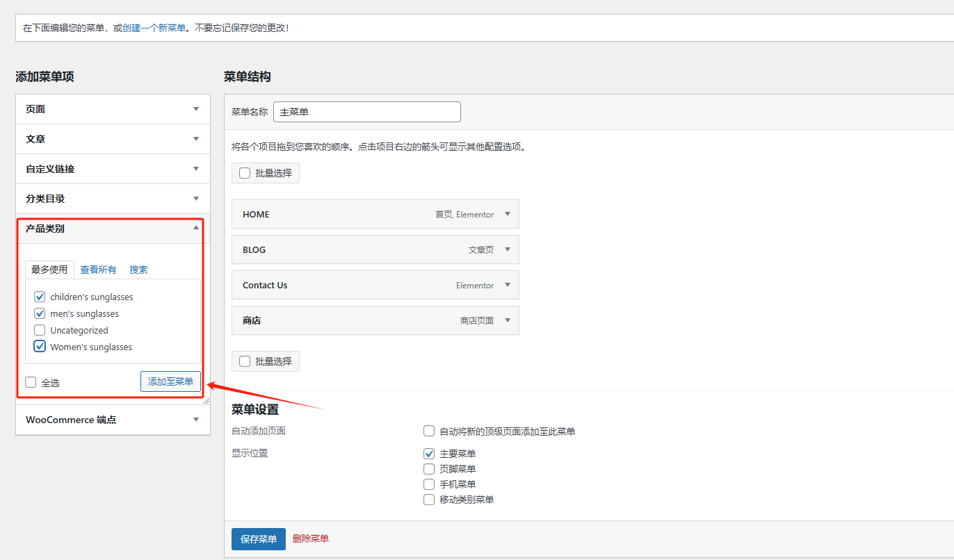Screen dimensions: 954x560
Task: Check the Uncategorized category
Action: [40, 329]
